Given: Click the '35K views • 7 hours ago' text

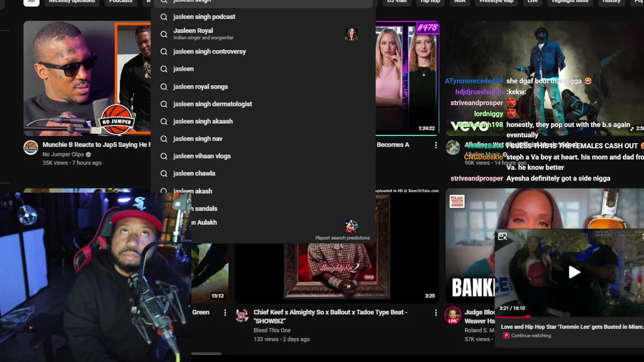Looking at the screenshot, I should (x=72, y=163).
